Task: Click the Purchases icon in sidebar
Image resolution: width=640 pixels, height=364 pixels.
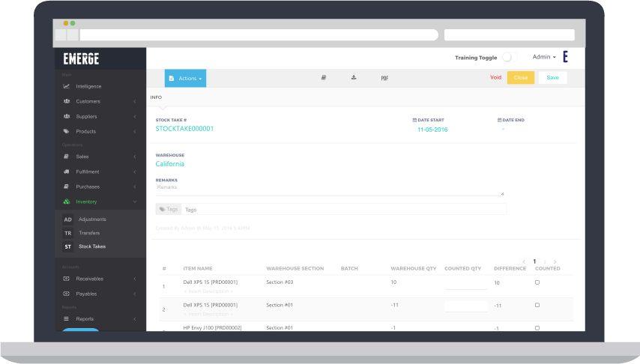Action: (66, 187)
